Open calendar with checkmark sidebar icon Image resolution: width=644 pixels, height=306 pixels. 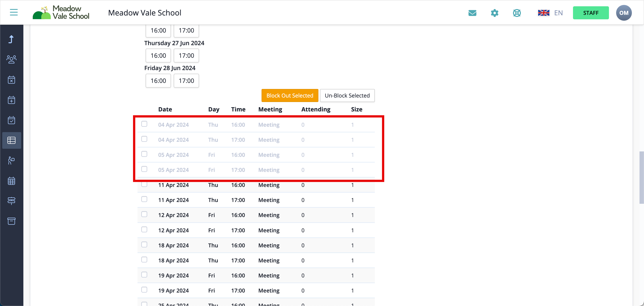point(11,120)
